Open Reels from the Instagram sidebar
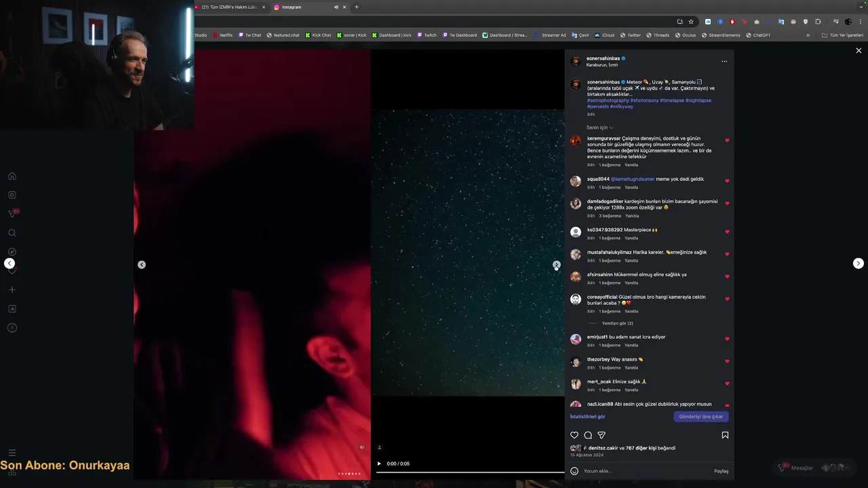This screenshot has height=488, width=868. (x=12, y=195)
